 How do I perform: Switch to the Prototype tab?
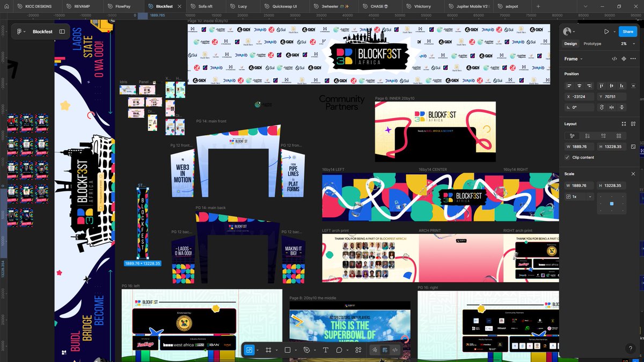point(592,43)
